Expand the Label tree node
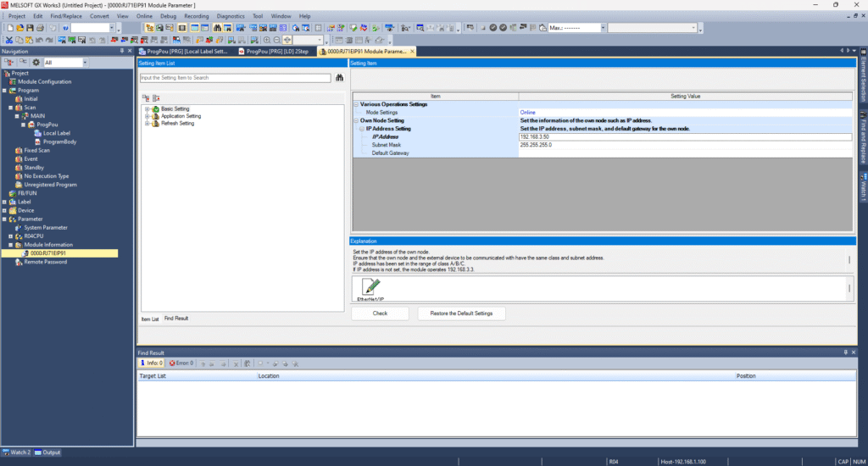868x466 pixels. (x=5, y=202)
